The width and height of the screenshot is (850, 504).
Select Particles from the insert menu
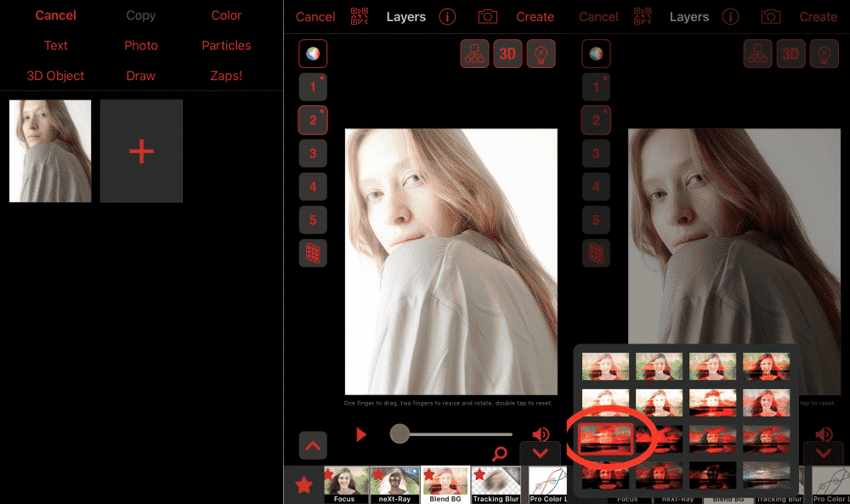point(226,45)
